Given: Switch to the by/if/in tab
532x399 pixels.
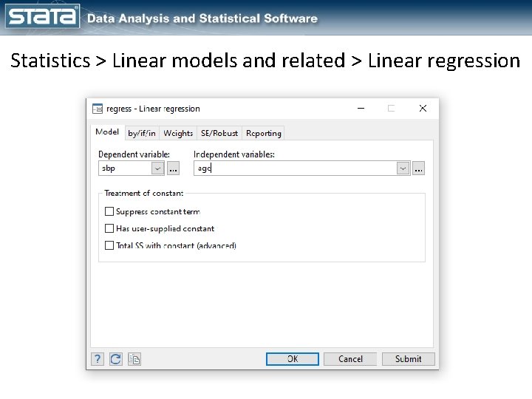Looking at the screenshot, I should coord(142,133).
